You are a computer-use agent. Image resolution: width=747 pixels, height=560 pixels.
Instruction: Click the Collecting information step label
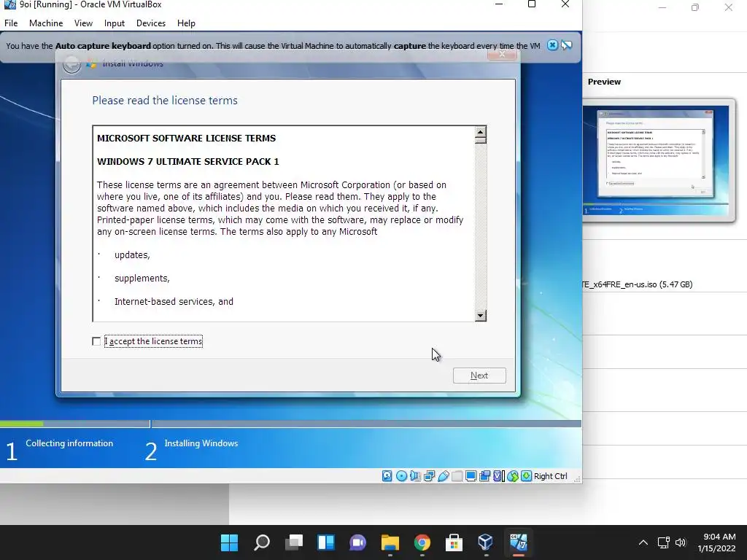pyautogui.click(x=69, y=443)
